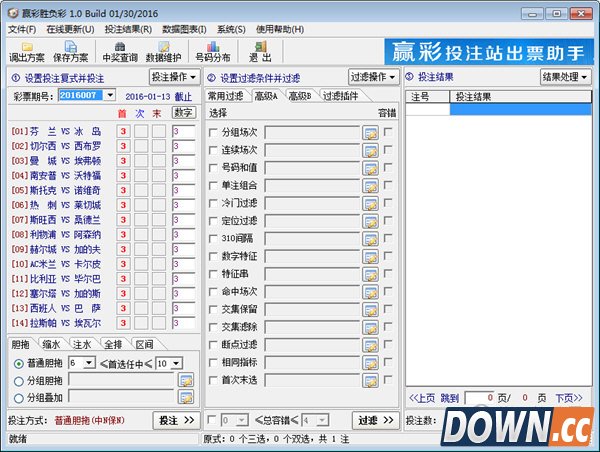Image resolution: width=600 pixels, height=452 pixels.
Task: Select the 分组胆拖 radio button
Action: click(x=18, y=381)
